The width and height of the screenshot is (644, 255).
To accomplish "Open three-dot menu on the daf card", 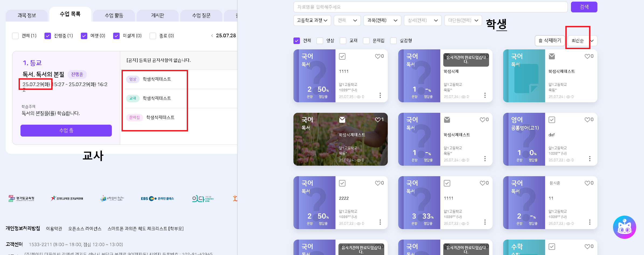I will pos(590,159).
